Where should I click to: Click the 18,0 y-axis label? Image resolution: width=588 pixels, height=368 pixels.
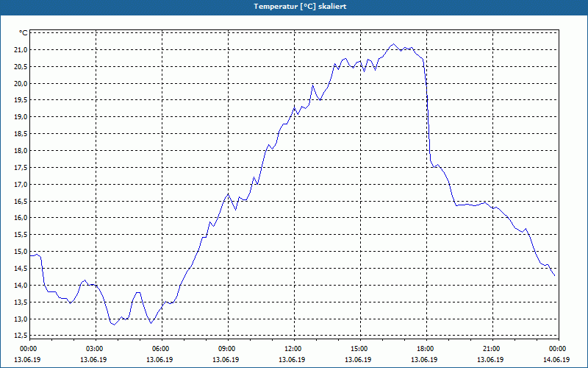(x=21, y=151)
